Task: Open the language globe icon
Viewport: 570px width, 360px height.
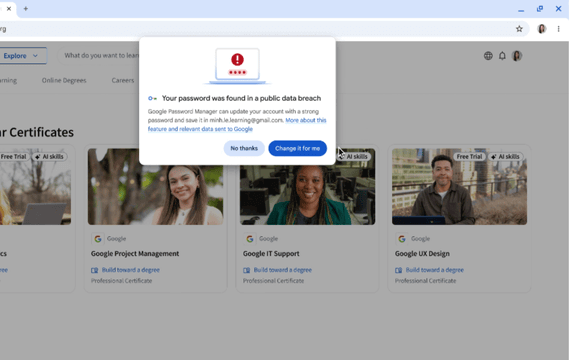Action: (488, 56)
